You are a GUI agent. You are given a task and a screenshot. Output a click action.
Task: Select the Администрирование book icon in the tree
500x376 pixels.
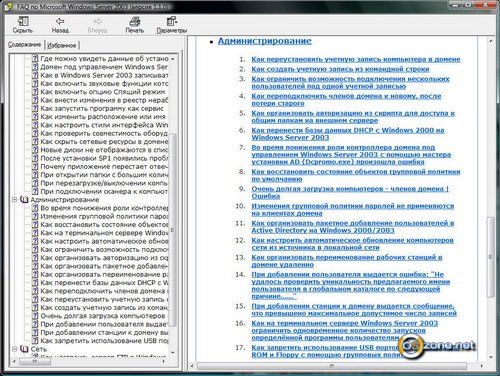24,200
